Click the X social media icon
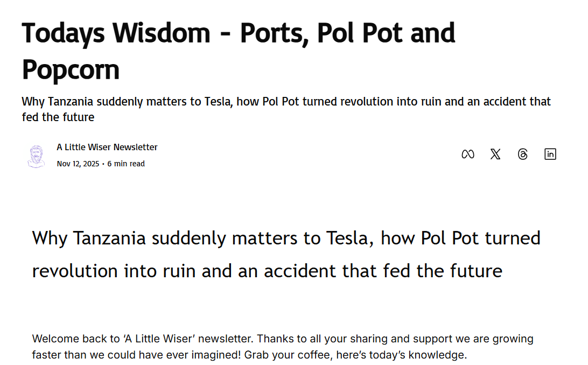 (x=495, y=154)
